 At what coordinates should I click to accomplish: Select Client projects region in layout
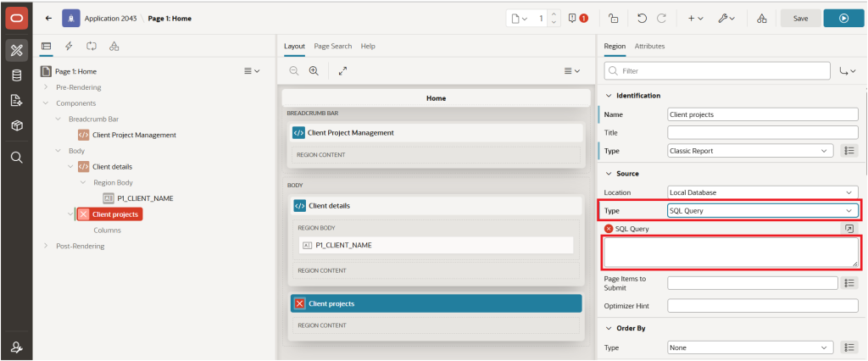click(x=437, y=303)
